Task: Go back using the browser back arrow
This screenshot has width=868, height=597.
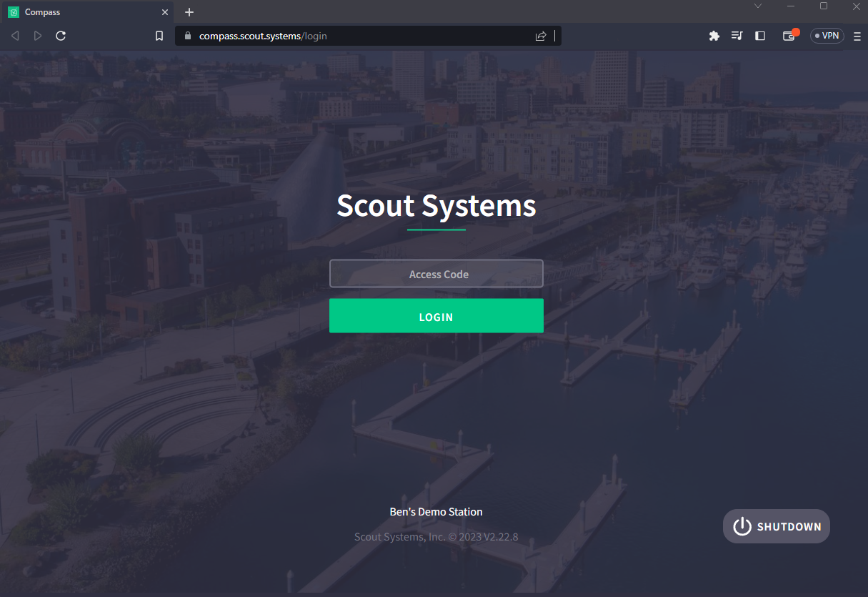Action: [x=15, y=36]
